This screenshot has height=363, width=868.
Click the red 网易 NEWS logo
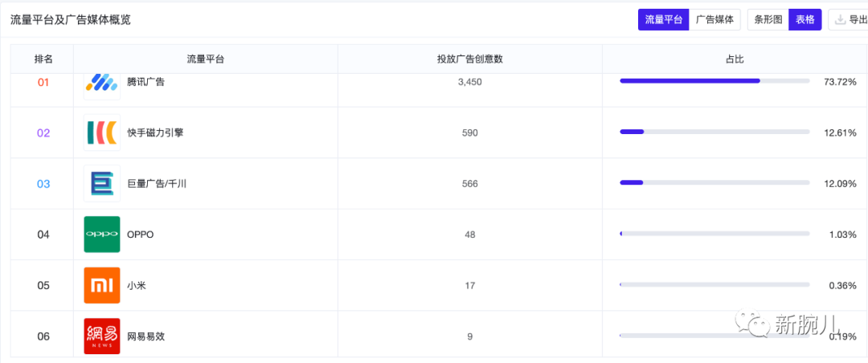pyautogui.click(x=102, y=336)
